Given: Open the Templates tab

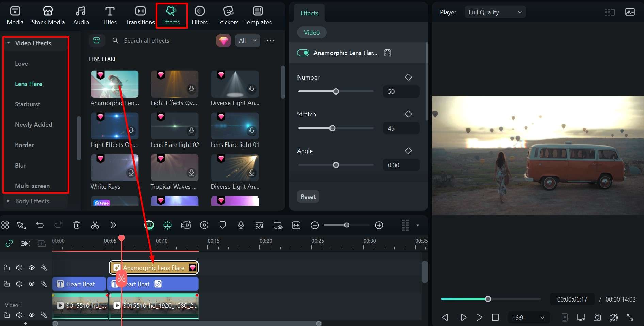Looking at the screenshot, I should pyautogui.click(x=258, y=16).
